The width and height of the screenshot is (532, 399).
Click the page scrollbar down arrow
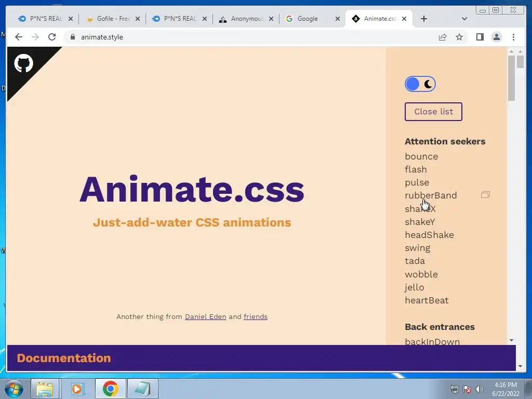[x=520, y=366]
